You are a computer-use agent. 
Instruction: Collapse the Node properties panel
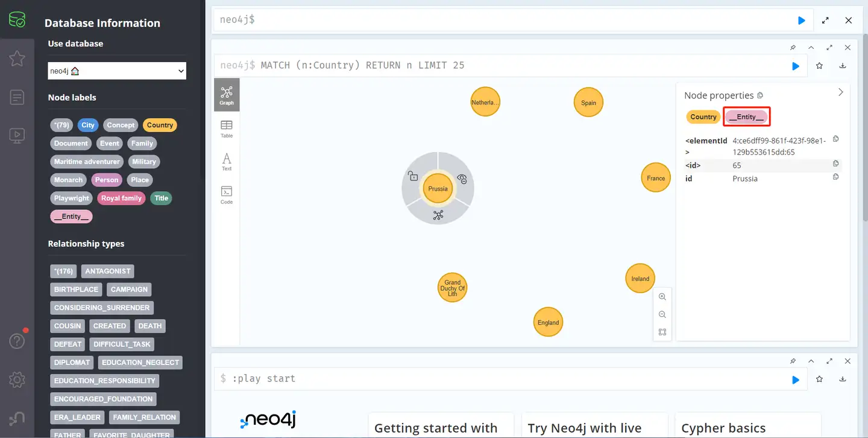[841, 92]
